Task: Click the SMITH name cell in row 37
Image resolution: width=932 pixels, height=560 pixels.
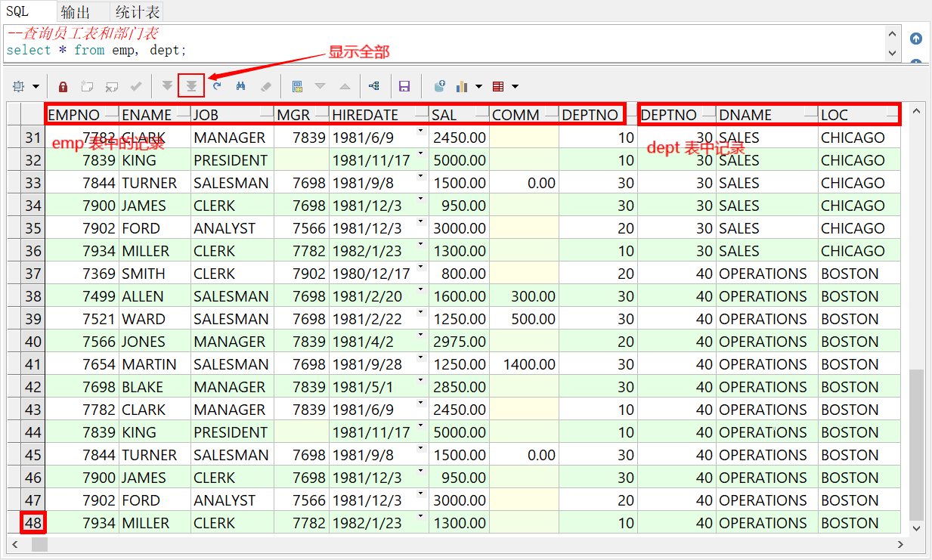Action: 155,274
